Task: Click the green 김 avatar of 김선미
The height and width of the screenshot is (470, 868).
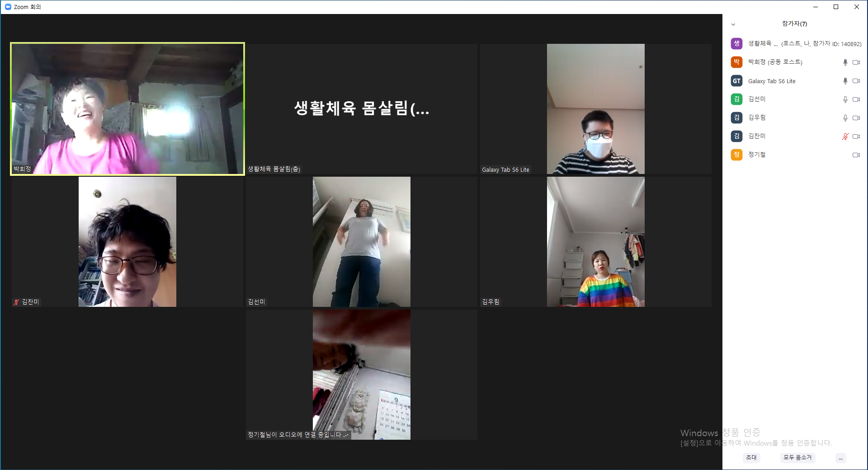Action: point(736,99)
